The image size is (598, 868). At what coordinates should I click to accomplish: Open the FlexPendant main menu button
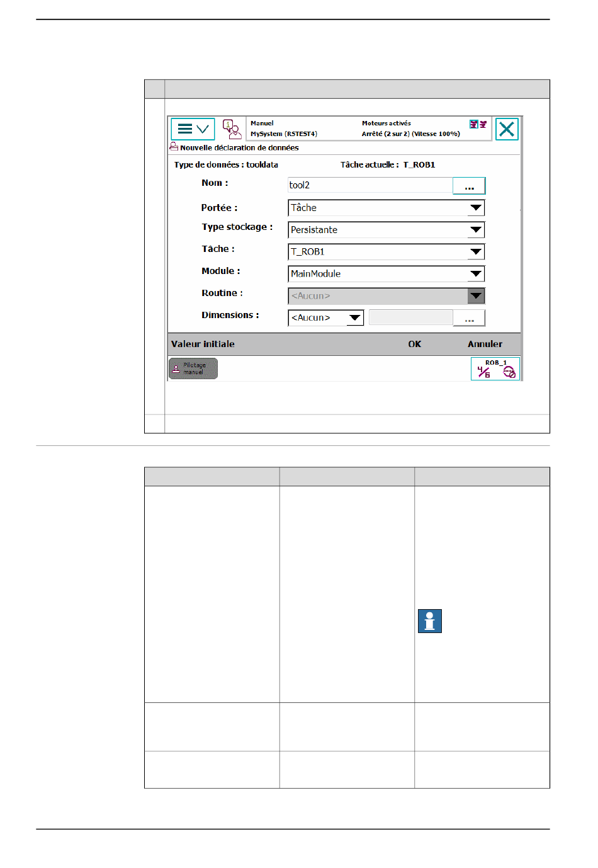tap(193, 129)
